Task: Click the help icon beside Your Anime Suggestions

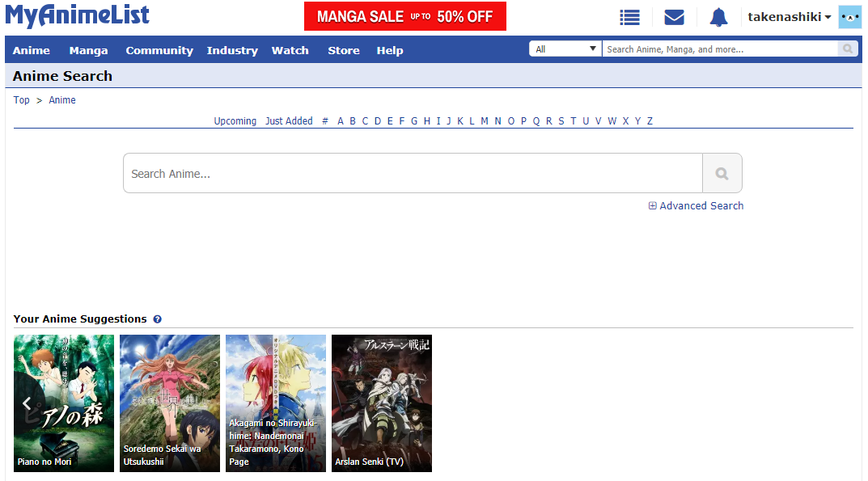Action: tap(157, 319)
